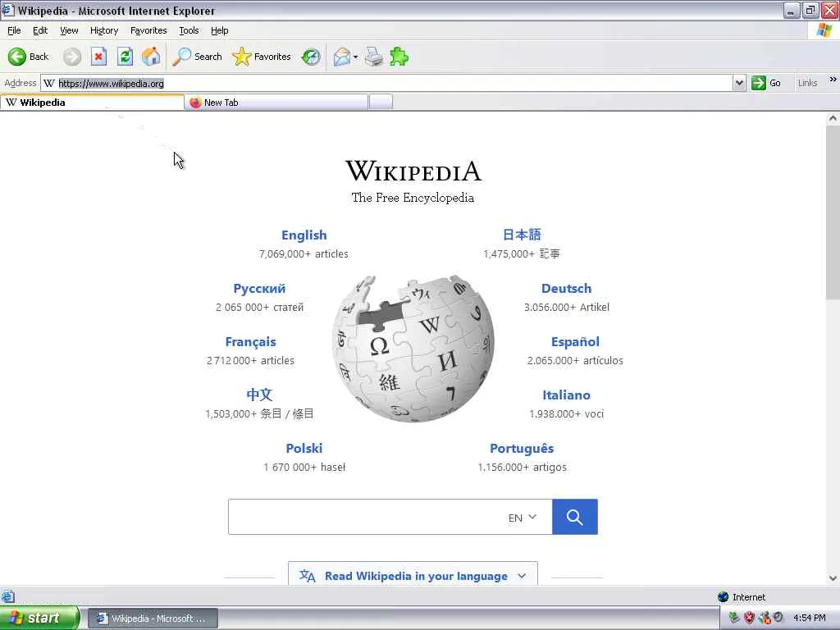Viewport: 840px width, 630px height.
Task: Click the red shield tray icon
Action: pyautogui.click(x=749, y=618)
